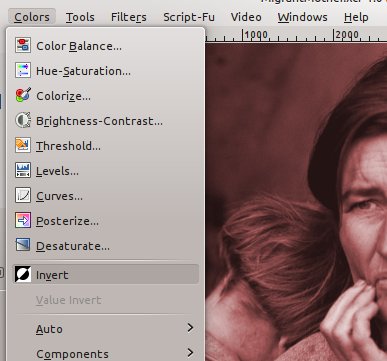Image resolution: width=387 pixels, height=361 pixels.
Task: Open the Script-Fu menu
Action: [189, 17]
